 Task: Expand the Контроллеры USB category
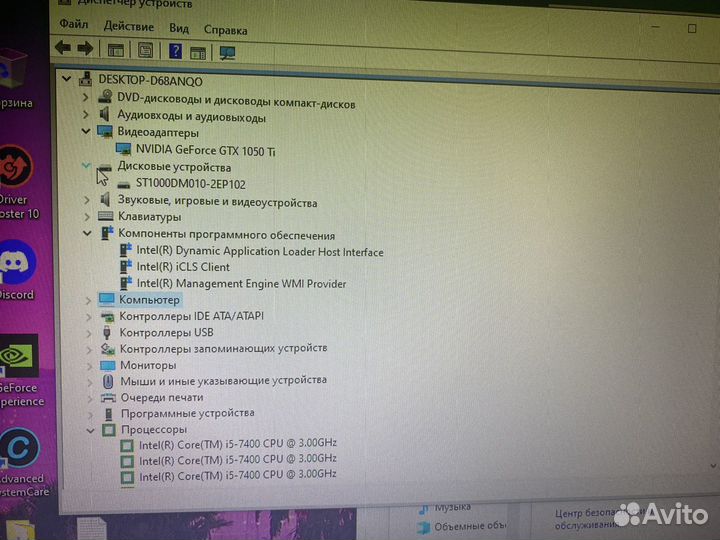click(89, 333)
